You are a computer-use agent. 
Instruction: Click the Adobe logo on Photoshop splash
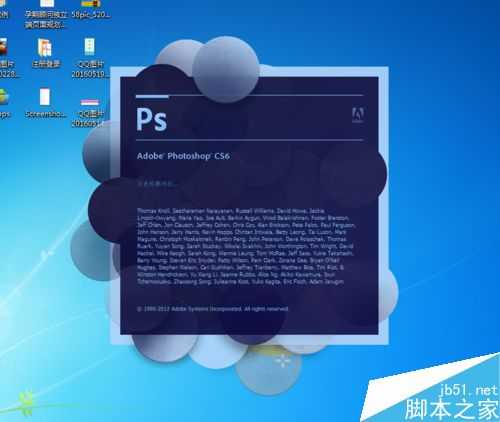pos(358,115)
